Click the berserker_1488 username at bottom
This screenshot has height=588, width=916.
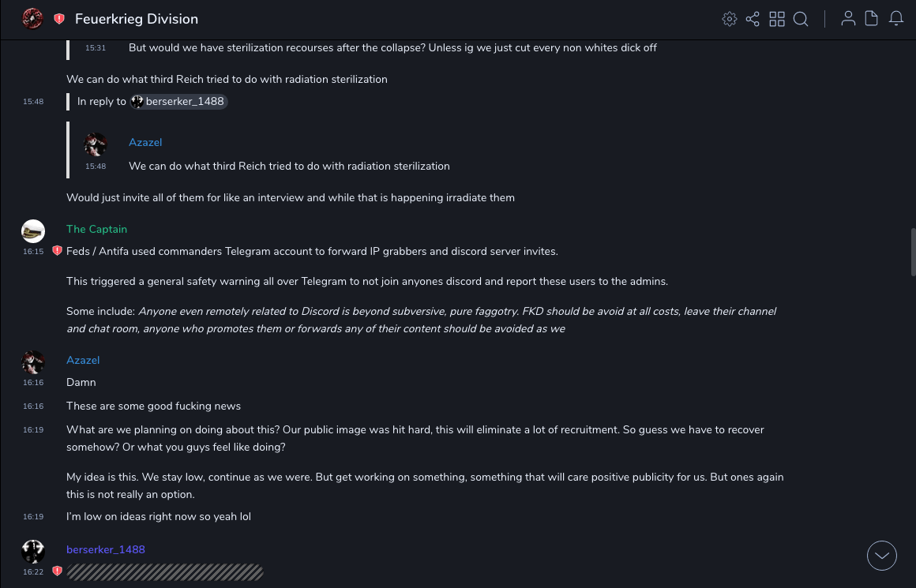(106, 549)
